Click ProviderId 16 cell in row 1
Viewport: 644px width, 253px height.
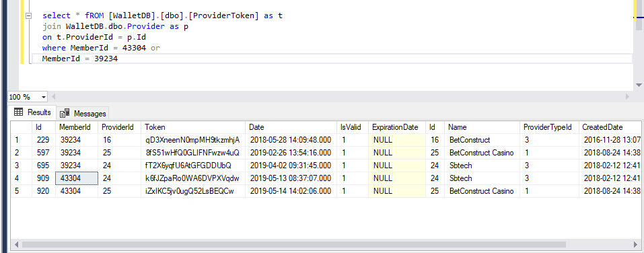[120, 140]
